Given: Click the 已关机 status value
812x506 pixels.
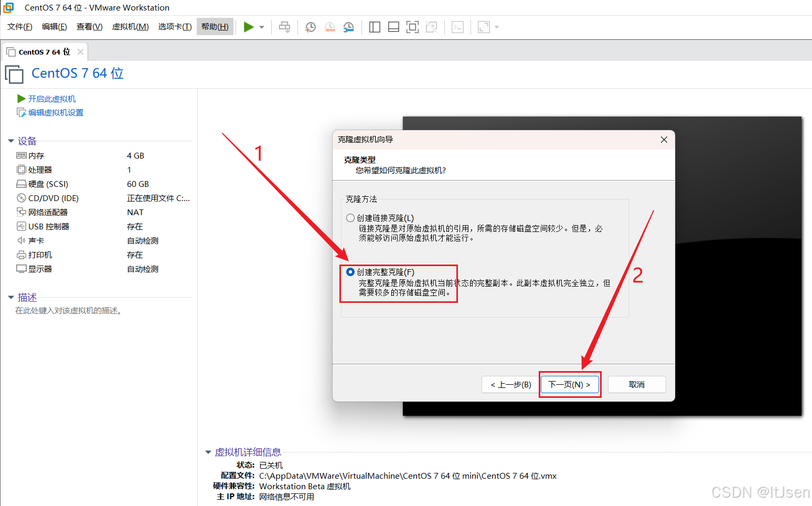Looking at the screenshot, I should click(x=271, y=465).
